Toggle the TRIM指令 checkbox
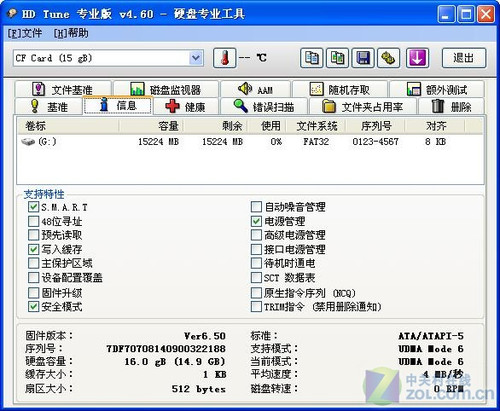Image resolution: width=500 pixels, height=411 pixels. 256,307
